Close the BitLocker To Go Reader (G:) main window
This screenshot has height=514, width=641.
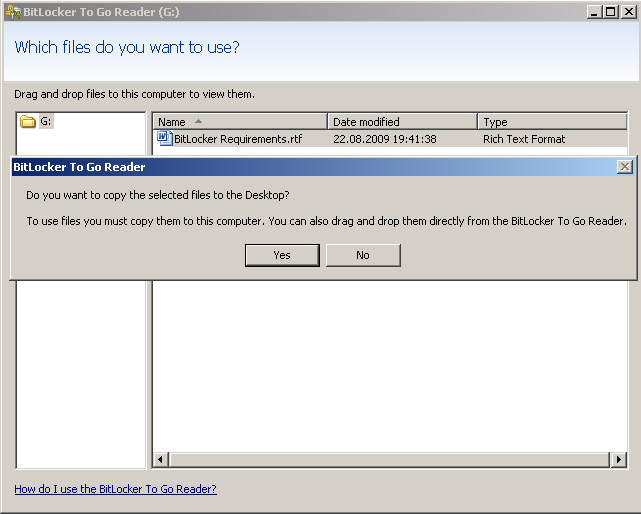[629, 12]
